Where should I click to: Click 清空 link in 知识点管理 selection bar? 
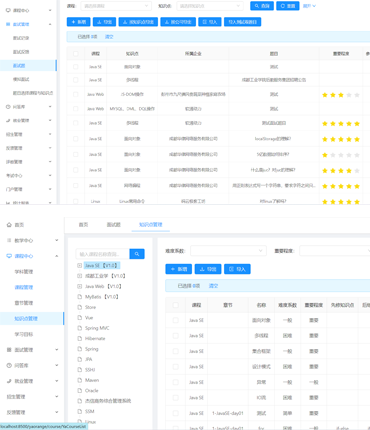click(x=213, y=286)
